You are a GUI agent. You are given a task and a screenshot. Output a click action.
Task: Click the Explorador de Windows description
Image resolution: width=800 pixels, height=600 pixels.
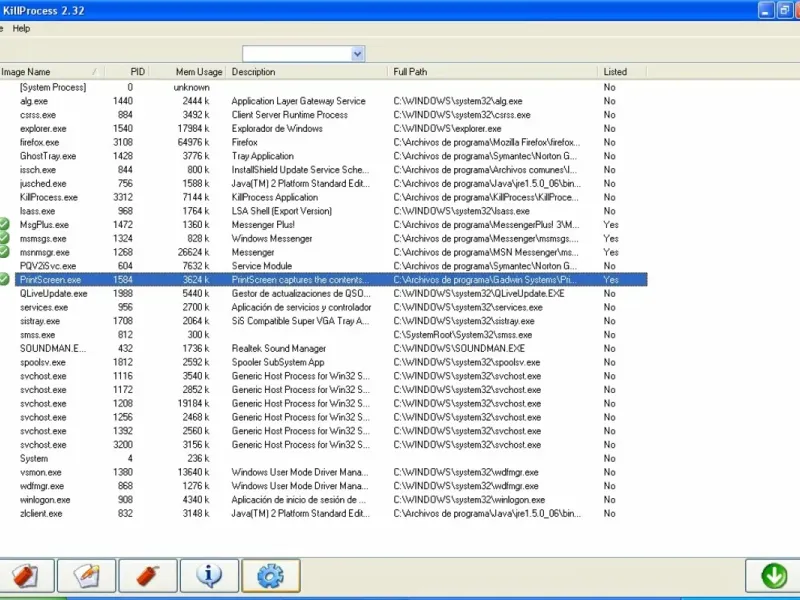(277, 129)
